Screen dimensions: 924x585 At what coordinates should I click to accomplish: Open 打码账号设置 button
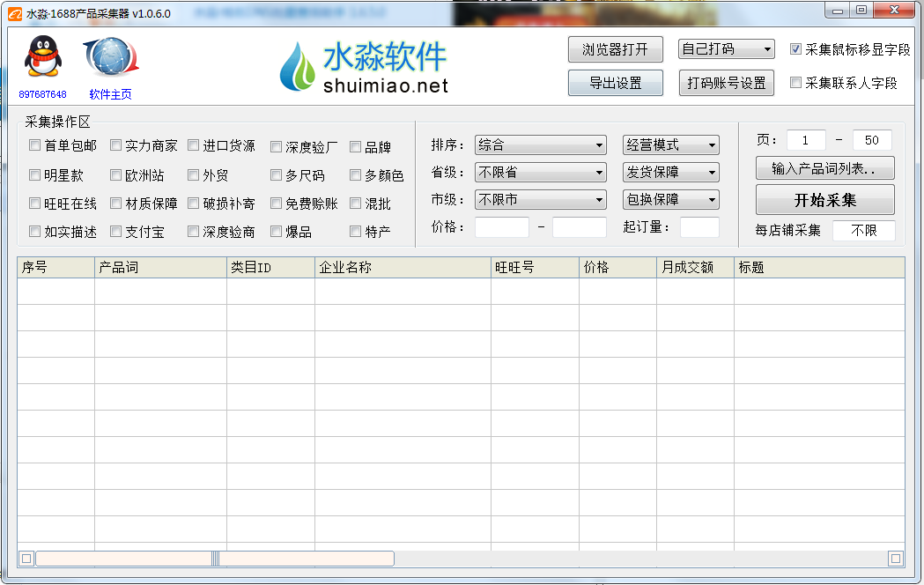pos(726,83)
